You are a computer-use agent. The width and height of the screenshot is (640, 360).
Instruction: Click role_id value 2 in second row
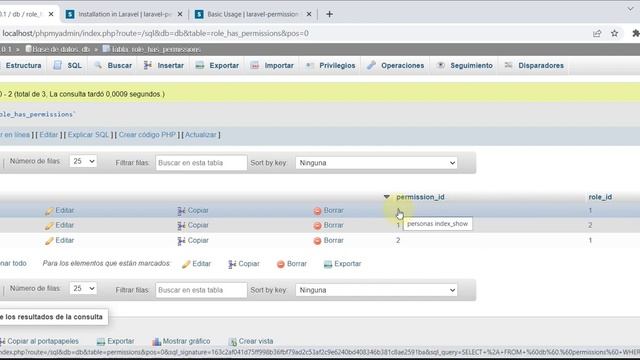590,225
